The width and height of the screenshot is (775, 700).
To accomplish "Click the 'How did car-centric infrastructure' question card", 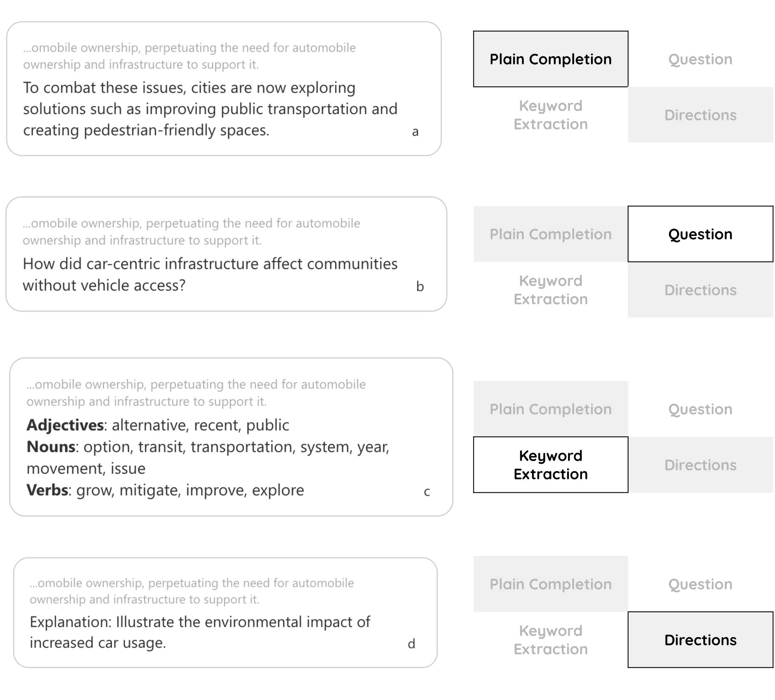I will [226, 254].
